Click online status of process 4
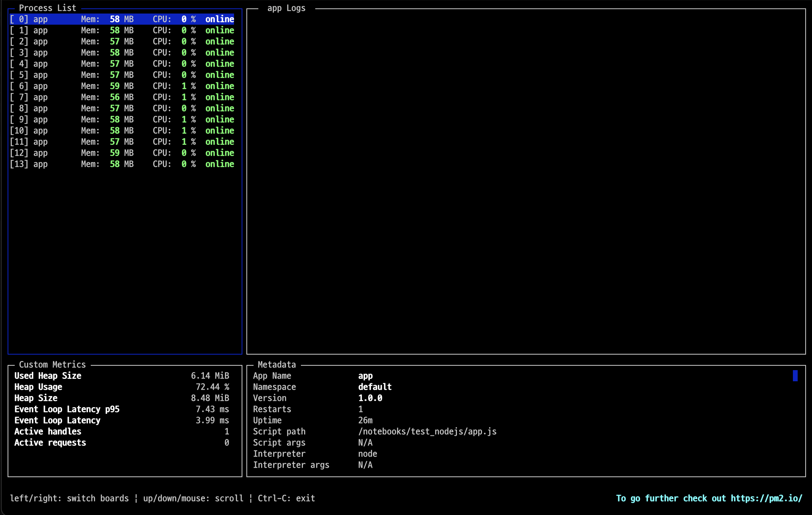Viewport: 812px width, 515px height. tap(219, 64)
